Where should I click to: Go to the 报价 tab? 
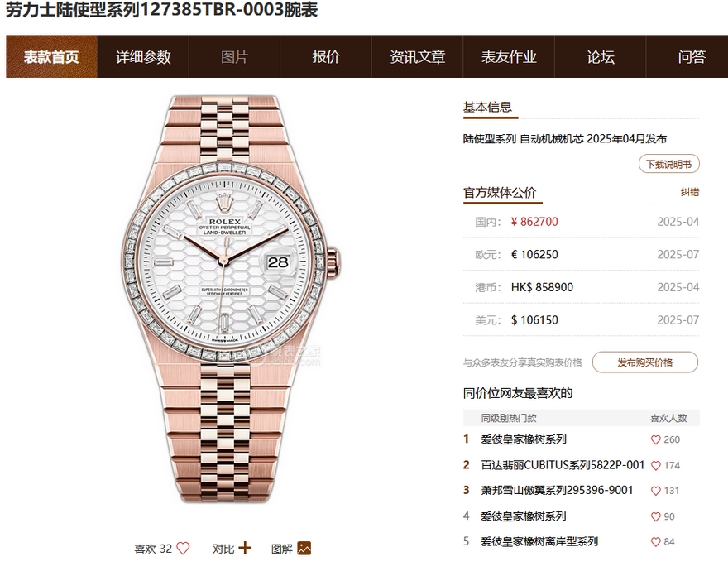326,56
